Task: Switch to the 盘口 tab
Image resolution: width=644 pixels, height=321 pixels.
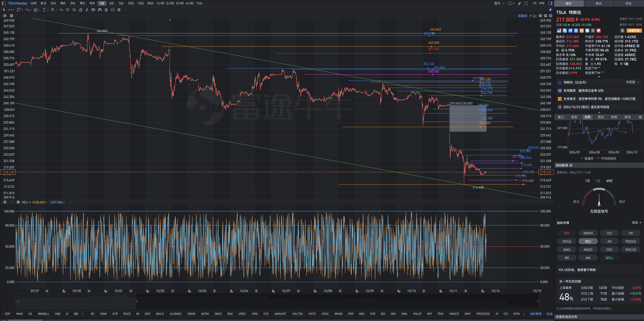Action: 561,117
